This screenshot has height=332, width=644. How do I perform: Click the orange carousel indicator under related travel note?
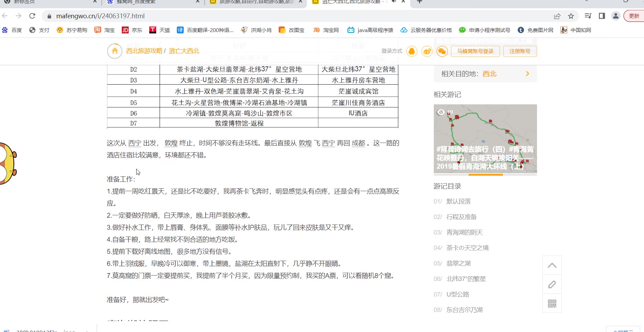click(x=485, y=175)
